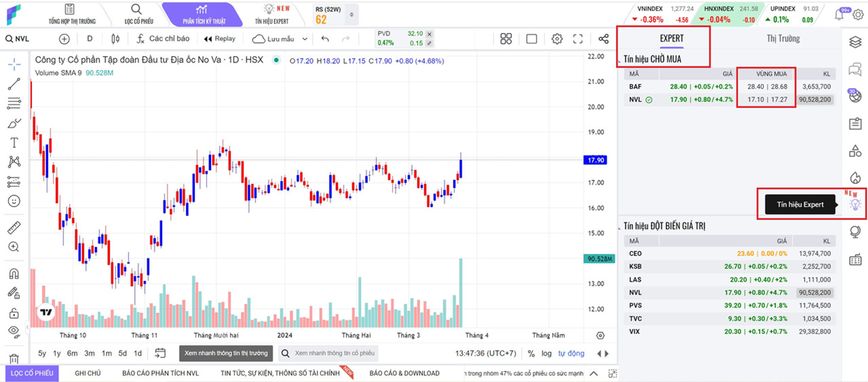Click the Tín hiệu Expert lightbulb icon

[x=855, y=205]
